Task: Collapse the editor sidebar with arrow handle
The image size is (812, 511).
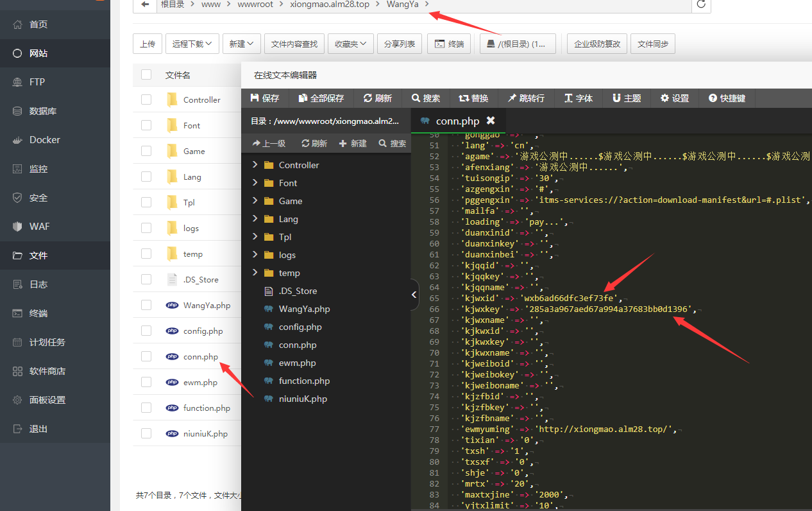Action: (x=414, y=295)
